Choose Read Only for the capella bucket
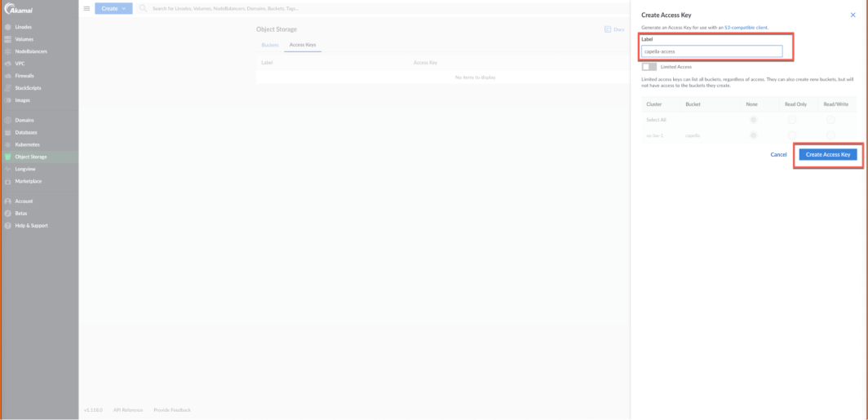The width and height of the screenshot is (868, 420). pyautogui.click(x=790, y=135)
